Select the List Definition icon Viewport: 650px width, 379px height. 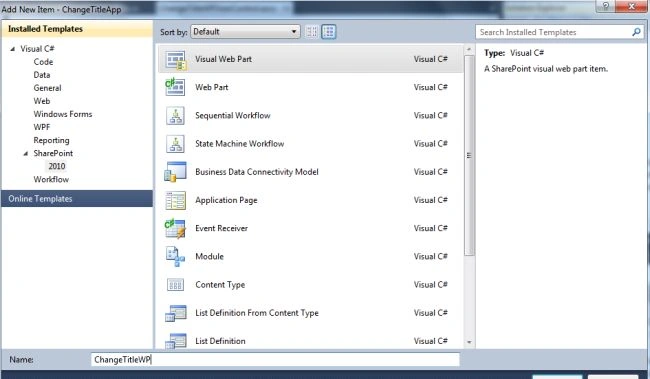pyautogui.click(x=175, y=341)
